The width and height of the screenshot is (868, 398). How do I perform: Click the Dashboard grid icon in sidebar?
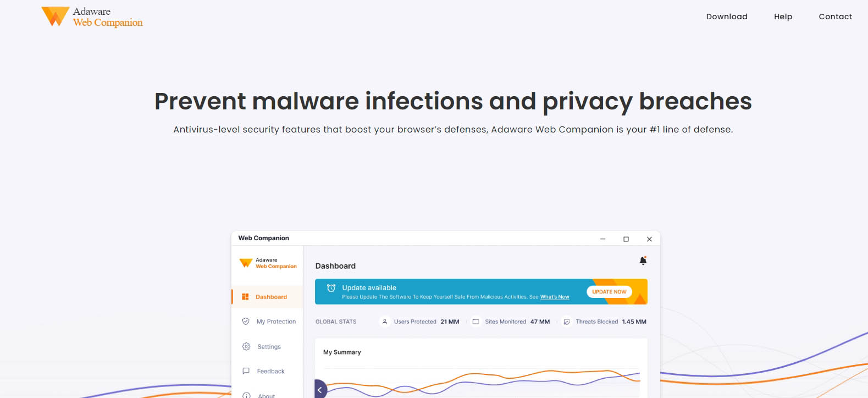(x=245, y=297)
